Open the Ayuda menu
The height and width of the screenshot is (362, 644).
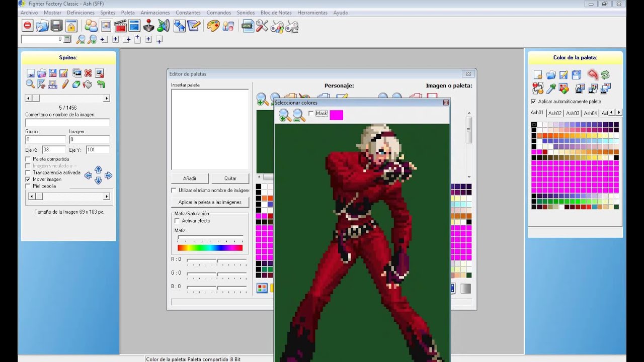coord(341,13)
